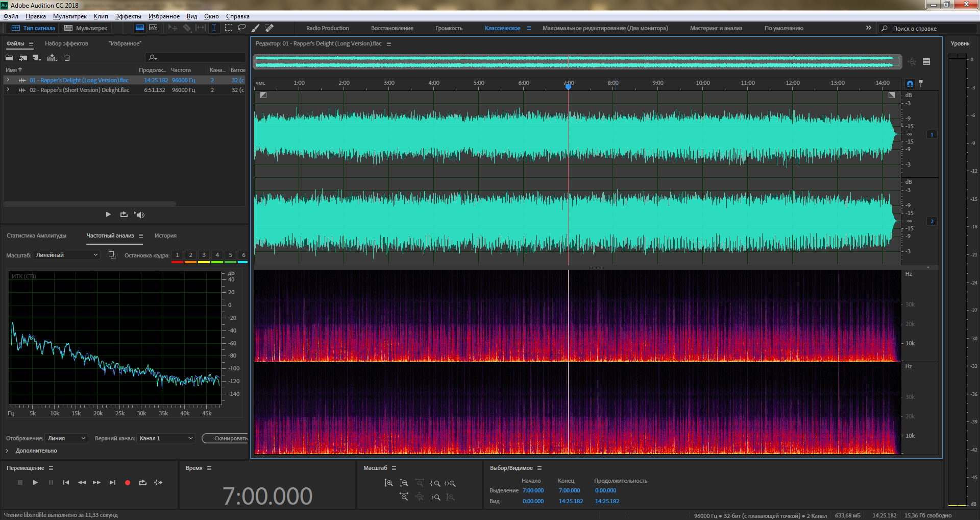980x520 pixels.
Task: Click Zoom In (Amplitude) icon
Action: coord(388,483)
